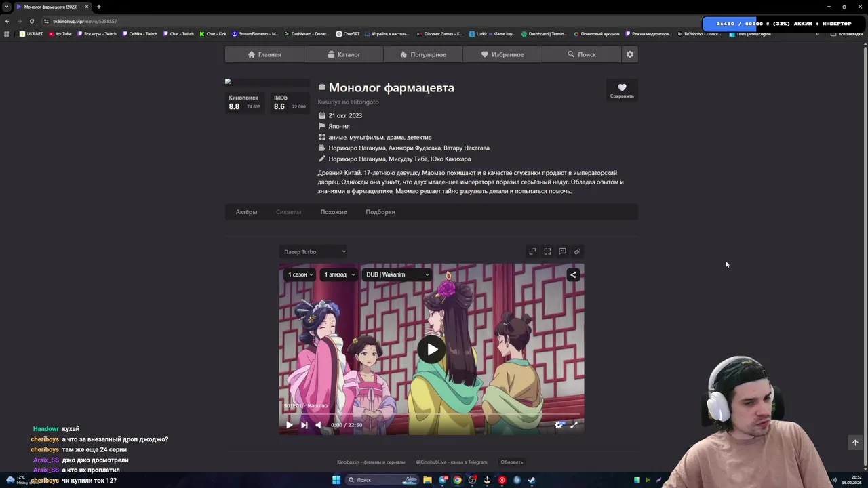The height and width of the screenshot is (488, 868).
Task: Copy link with chain icon above player
Action: pos(577,251)
